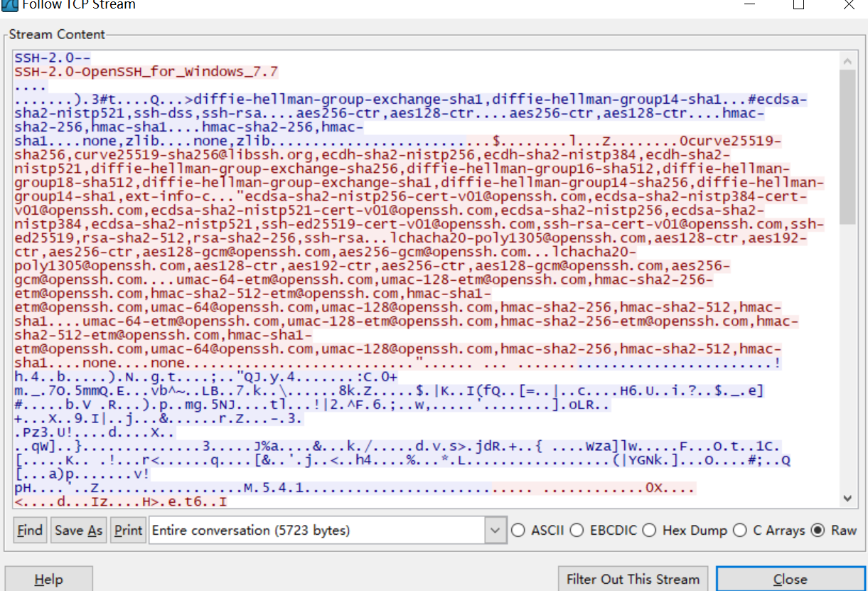
Task: Switch stream display to Hex Dump
Action: tap(650, 530)
